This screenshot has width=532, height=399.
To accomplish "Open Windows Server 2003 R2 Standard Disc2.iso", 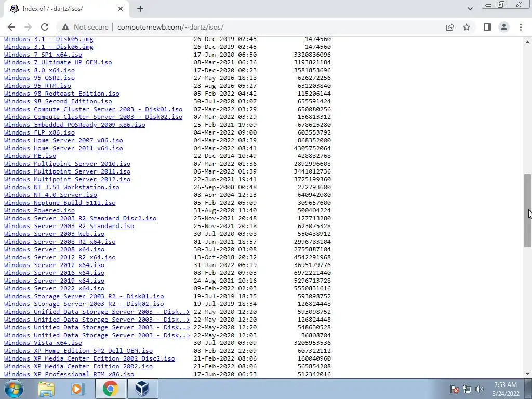I will (x=81, y=219).
